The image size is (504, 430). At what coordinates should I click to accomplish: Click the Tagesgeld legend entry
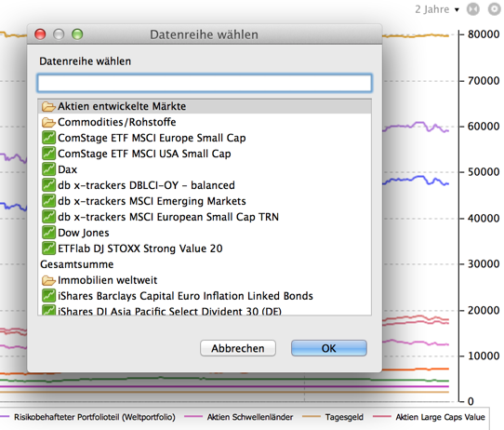coord(344,417)
